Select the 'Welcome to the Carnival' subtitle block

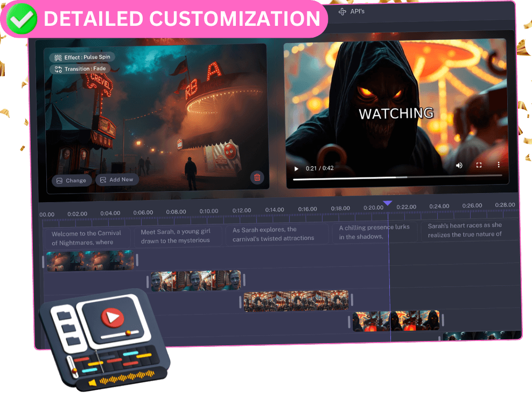point(88,235)
